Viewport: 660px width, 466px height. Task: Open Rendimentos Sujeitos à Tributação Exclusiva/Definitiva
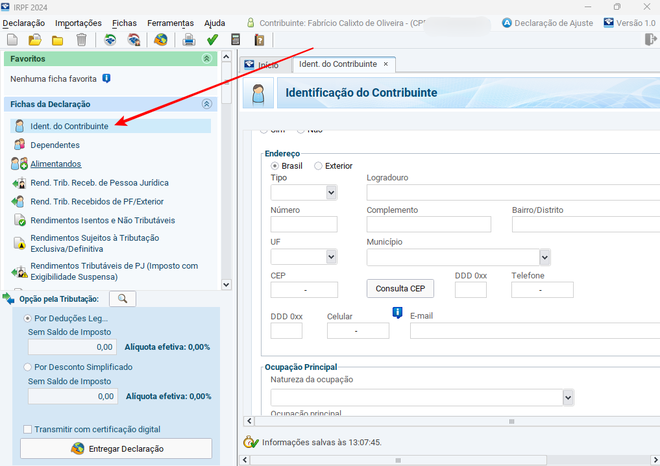[x=94, y=243]
